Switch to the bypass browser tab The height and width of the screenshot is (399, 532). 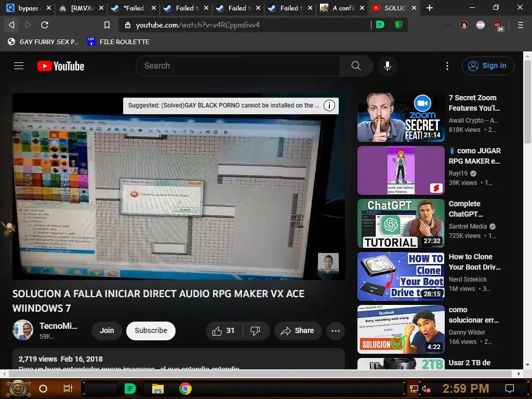tap(28, 8)
